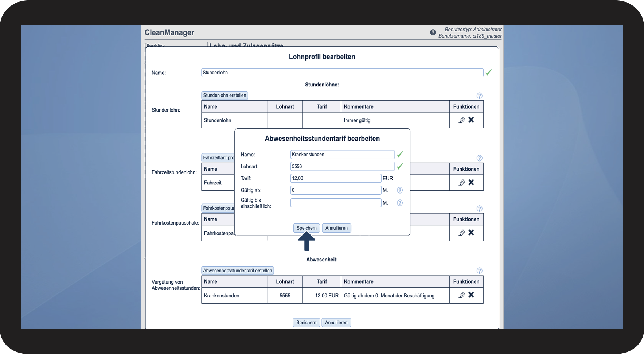Screen dimensions: 644x354
Task: Edit the Stundenlohn row with pencil icon
Action: coord(462,120)
